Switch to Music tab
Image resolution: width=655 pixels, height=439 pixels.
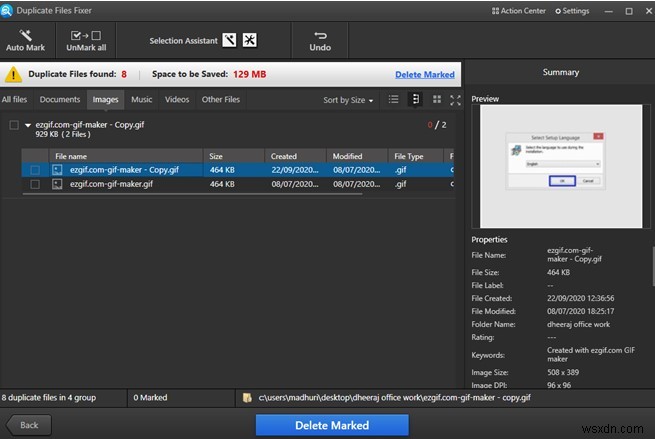pyautogui.click(x=142, y=99)
